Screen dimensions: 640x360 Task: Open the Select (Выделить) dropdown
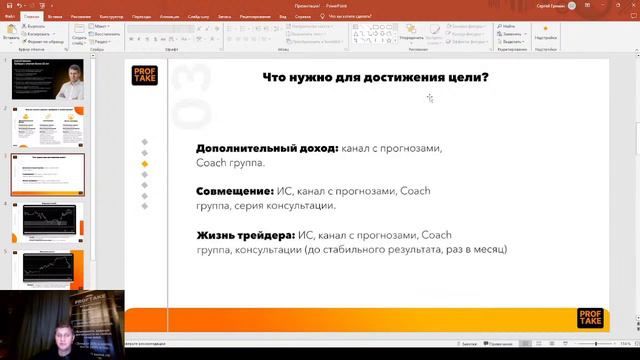point(511,42)
